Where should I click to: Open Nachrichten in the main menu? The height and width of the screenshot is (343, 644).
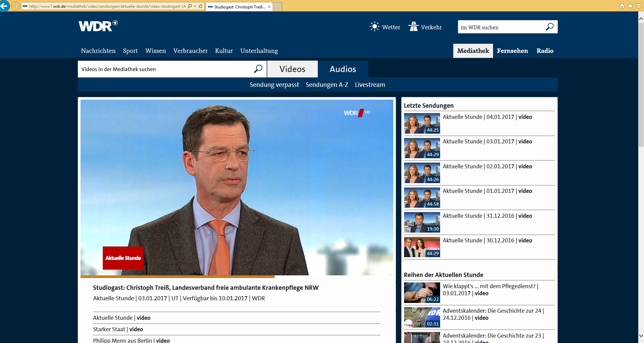click(x=98, y=51)
